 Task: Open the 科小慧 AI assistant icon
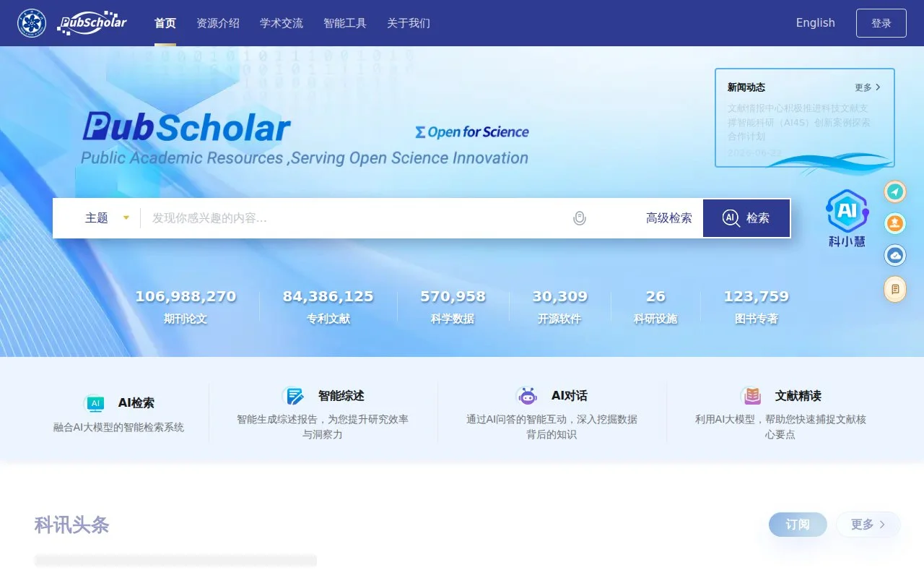(x=847, y=218)
